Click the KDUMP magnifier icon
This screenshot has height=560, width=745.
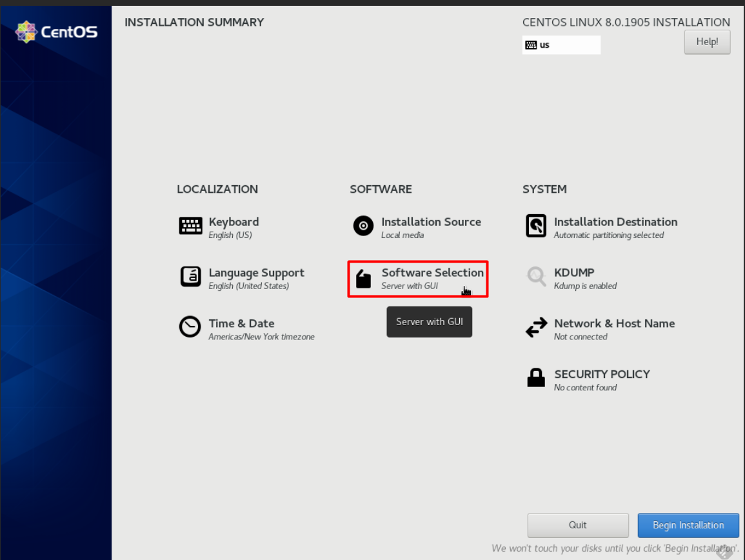coord(537,277)
